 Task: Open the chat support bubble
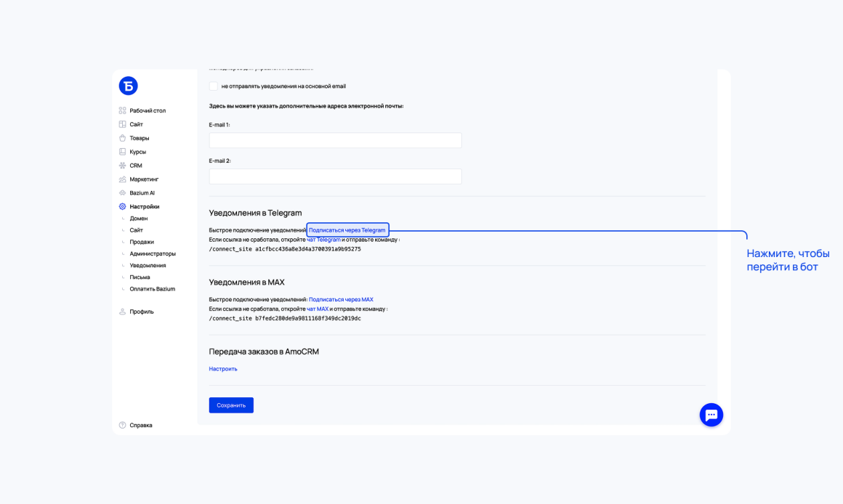711,415
